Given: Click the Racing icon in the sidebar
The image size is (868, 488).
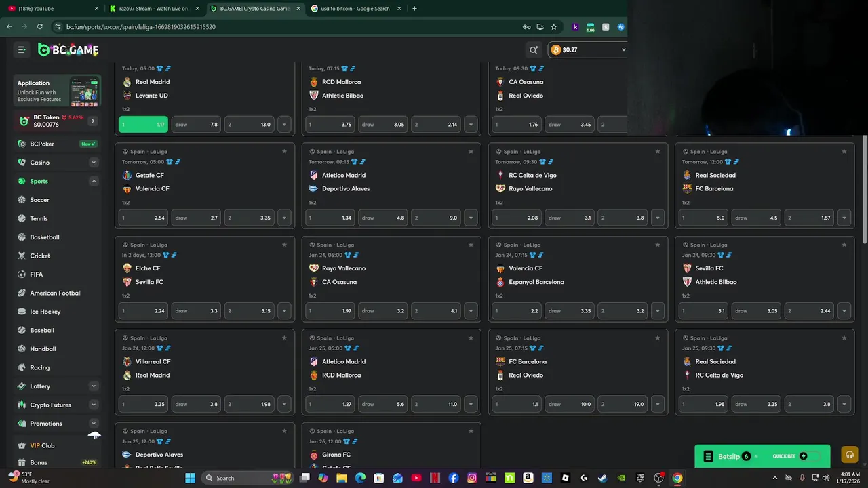Looking at the screenshot, I should click(x=21, y=367).
